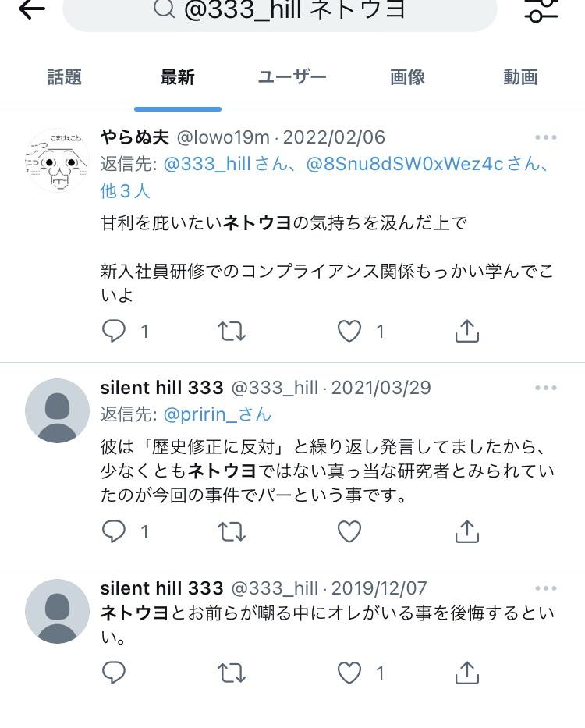Open more options on 2021/03/29 tweet
585x728 pixels.
[x=545, y=388]
